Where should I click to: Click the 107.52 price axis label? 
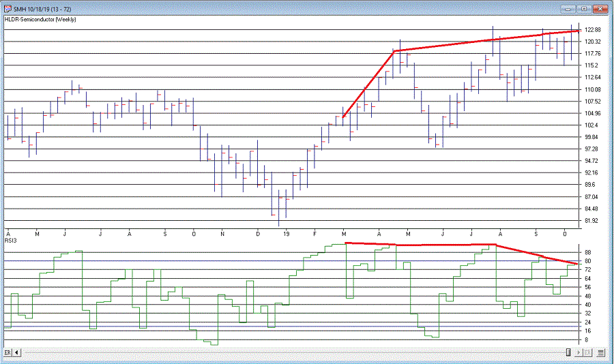point(592,102)
